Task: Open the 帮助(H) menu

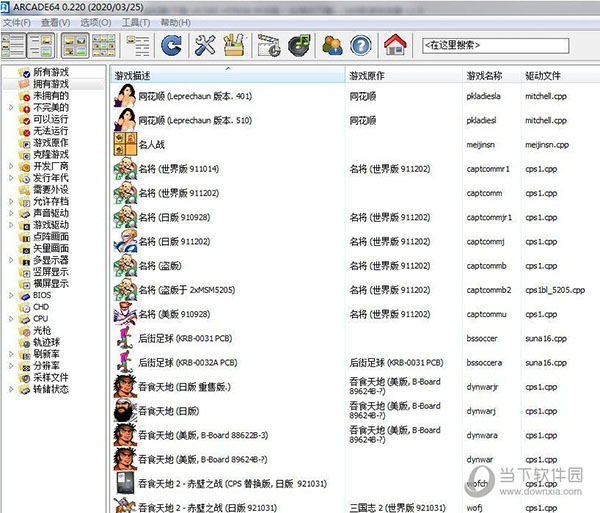Action: click(x=176, y=23)
